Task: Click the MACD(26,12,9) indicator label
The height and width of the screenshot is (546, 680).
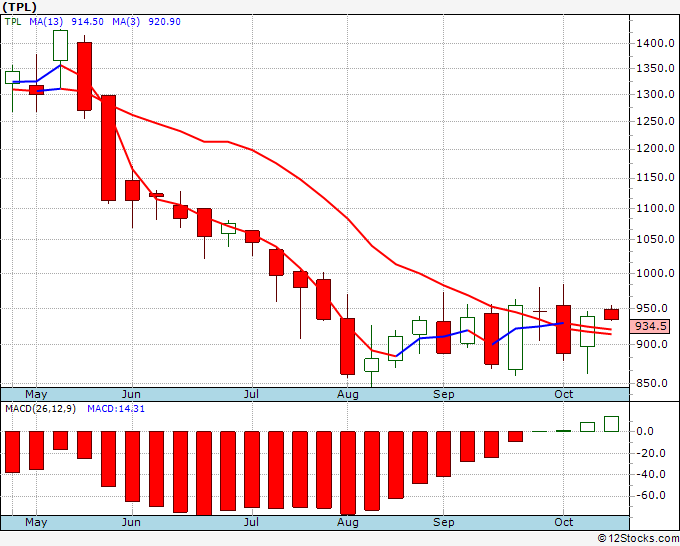Action: click(x=40, y=409)
